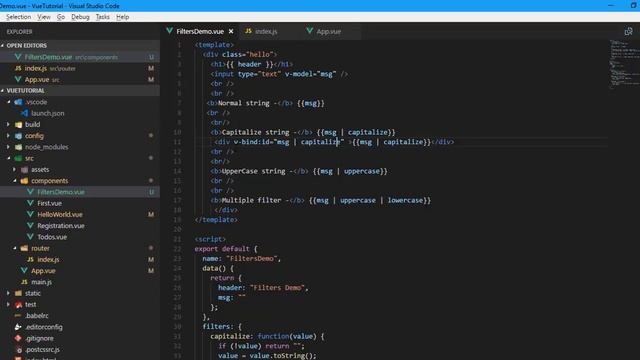
Task: Switch to the index.js editor tab
Action: [266, 31]
